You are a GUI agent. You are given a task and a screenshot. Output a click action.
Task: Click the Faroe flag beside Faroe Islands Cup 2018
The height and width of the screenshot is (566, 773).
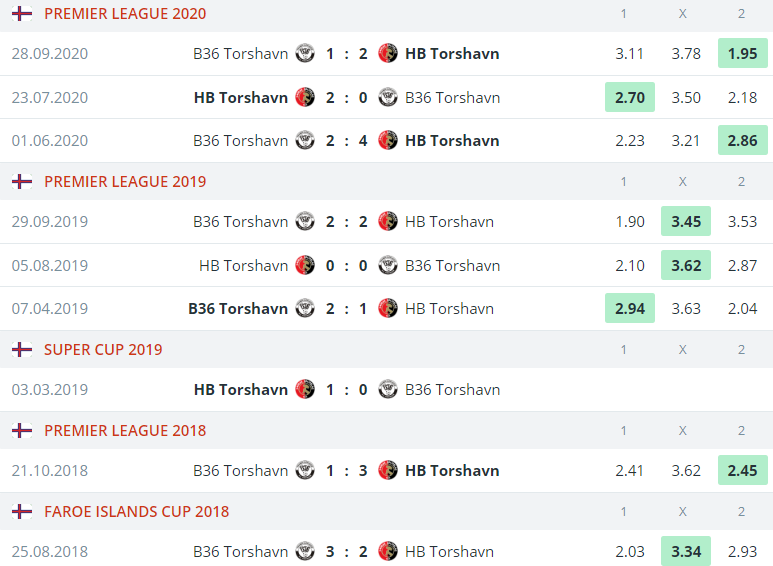(22, 511)
